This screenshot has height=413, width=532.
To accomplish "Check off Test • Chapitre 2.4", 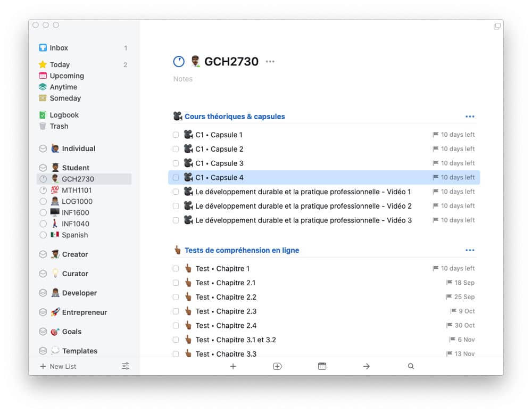I will point(176,325).
